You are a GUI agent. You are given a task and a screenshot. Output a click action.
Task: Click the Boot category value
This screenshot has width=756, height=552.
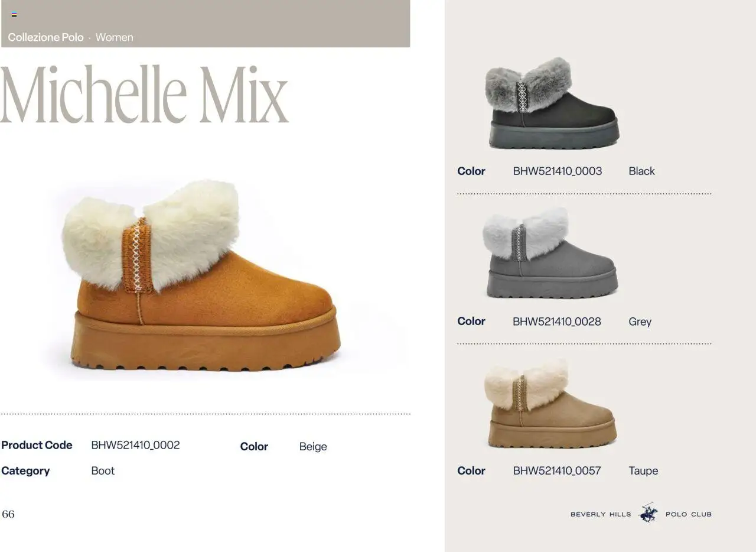[x=103, y=471]
